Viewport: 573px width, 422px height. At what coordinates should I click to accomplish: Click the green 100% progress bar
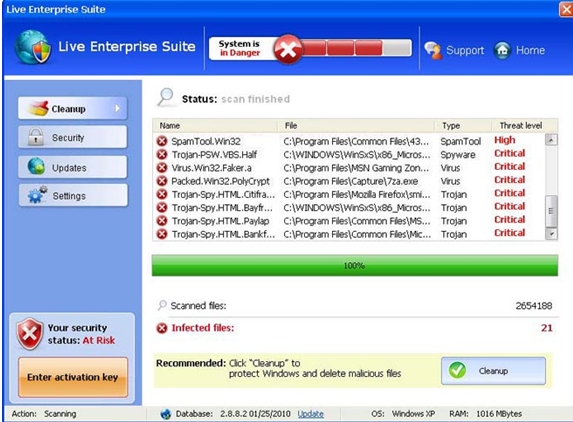[354, 265]
